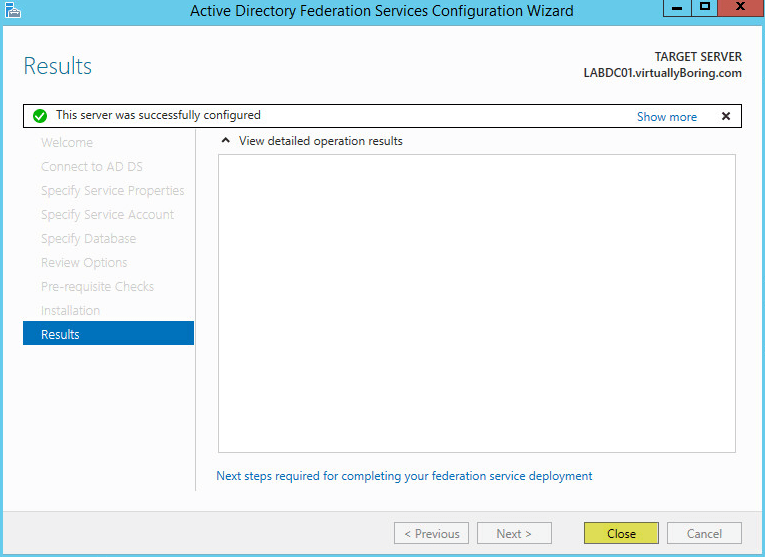This screenshot has width=765, height=557.
Task: Open the Show more link in notification
Action: (x=666, y=117)
